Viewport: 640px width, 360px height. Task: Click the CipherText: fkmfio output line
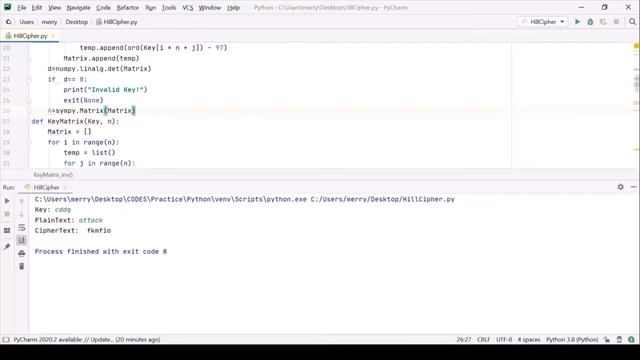coord(73,231)
